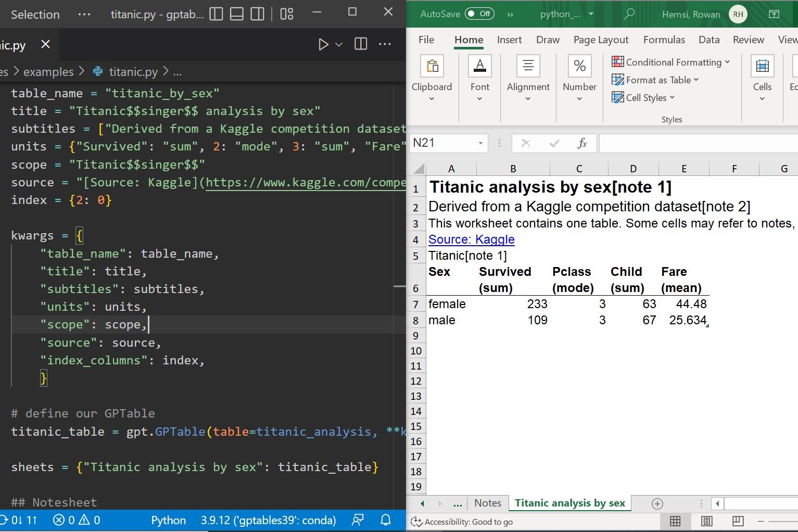Click inside the Excel formula bar
Screen dimensions: 798x532
(x=698, y=143)
